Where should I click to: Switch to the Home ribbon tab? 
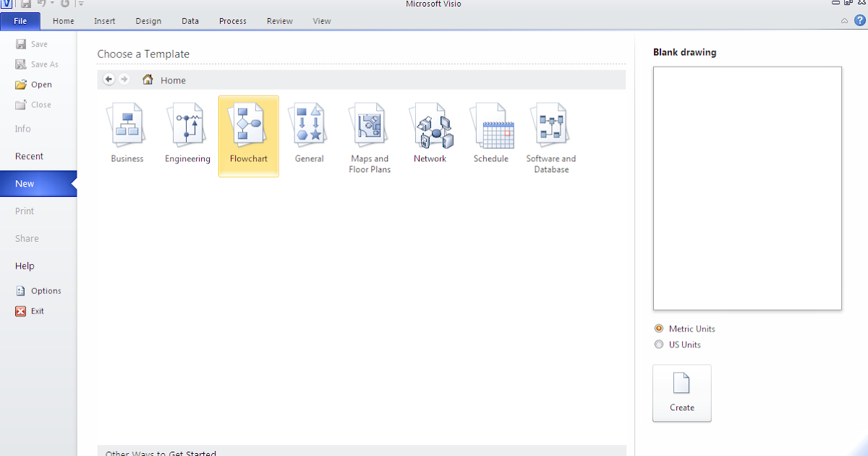[64, 21]
